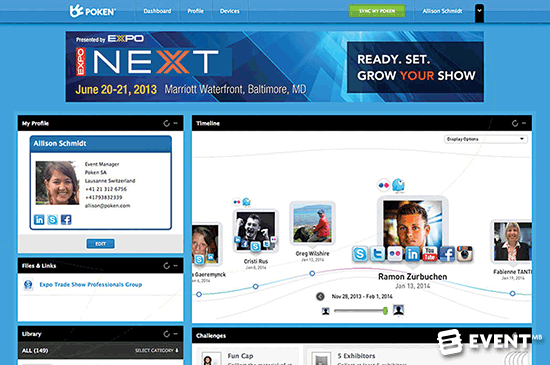Open the Dashboard tab
This screenshot has width=550, height=365.
pyautogui.click(x=157, y=11)
